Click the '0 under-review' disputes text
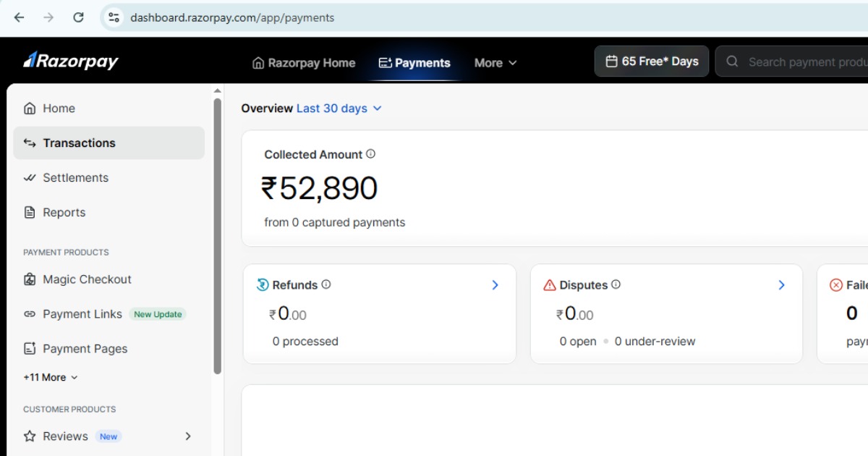 [655, 342]
